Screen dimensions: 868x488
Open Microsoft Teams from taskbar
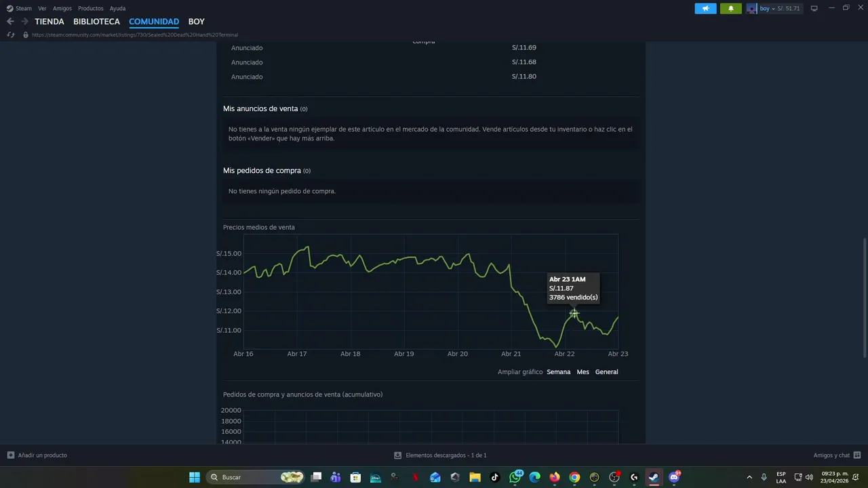tap(336, 477)
